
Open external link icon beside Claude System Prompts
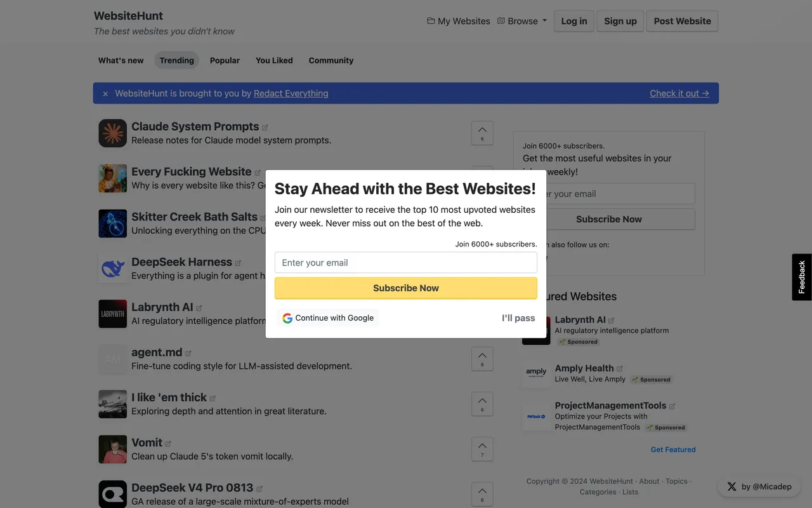pos(265,128)
